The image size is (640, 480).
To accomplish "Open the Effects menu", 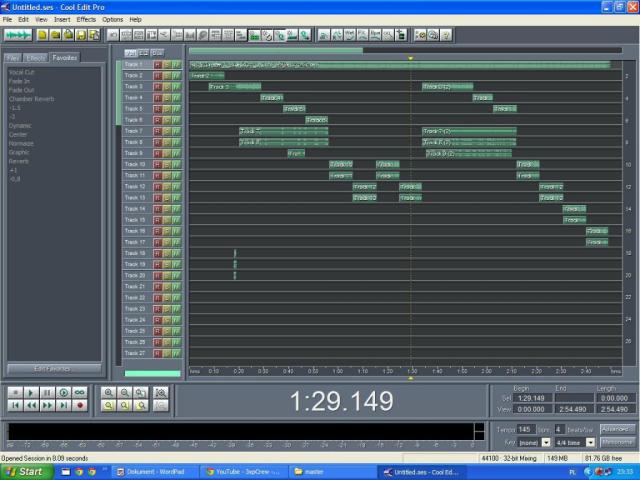I will 86,20.
